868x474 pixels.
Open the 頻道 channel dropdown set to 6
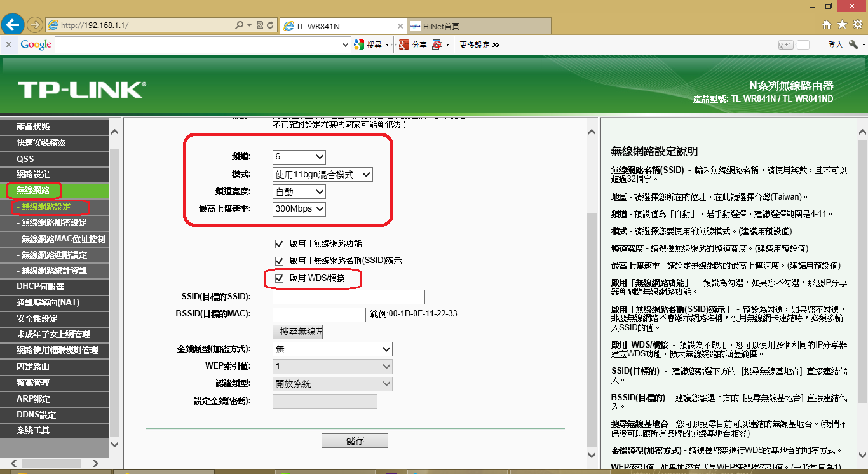299,157
